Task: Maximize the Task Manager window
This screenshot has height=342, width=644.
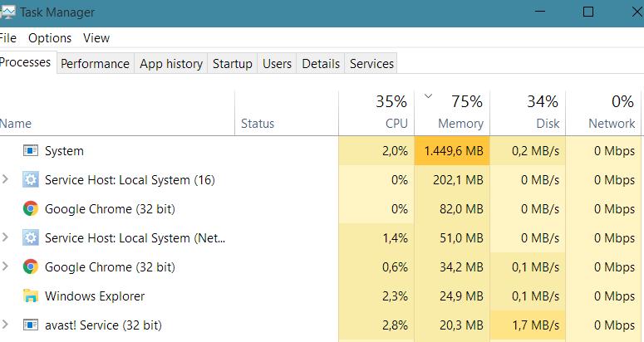Action: click(588, 12)
